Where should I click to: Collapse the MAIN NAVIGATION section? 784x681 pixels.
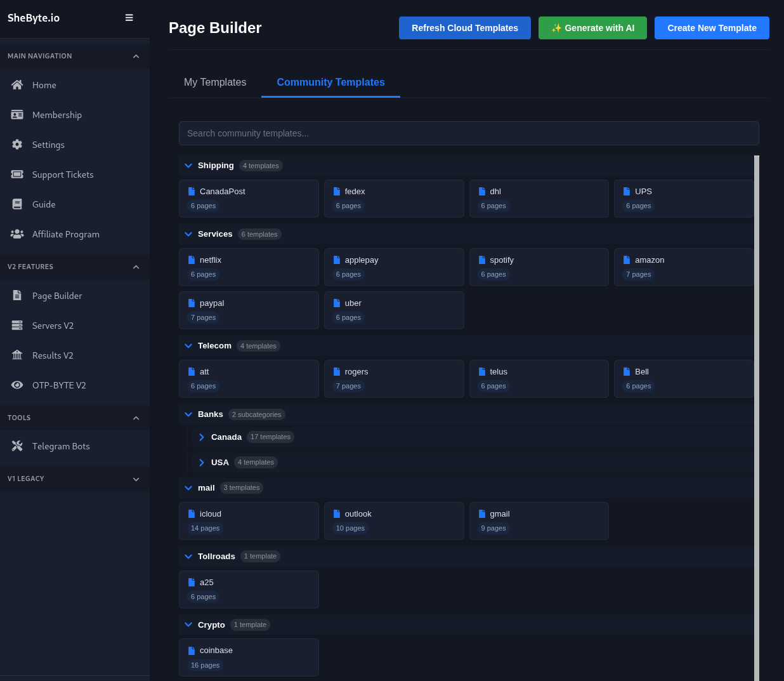136,56
